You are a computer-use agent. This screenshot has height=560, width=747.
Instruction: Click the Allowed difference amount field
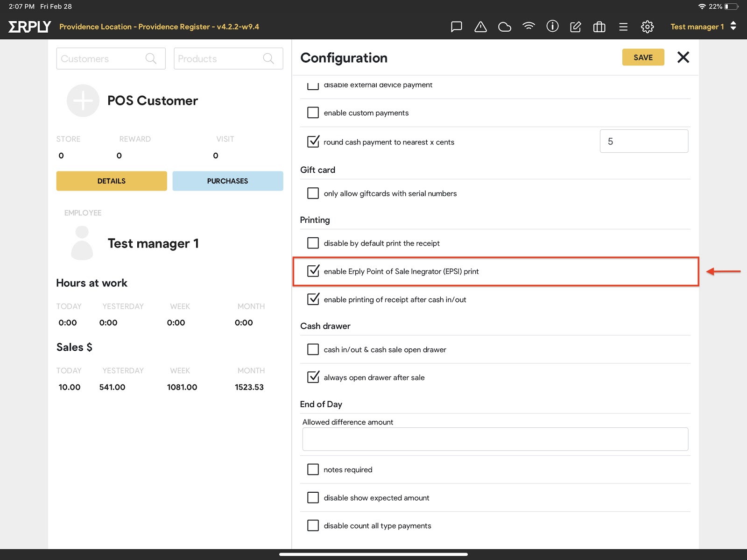(x=495, y=439)
